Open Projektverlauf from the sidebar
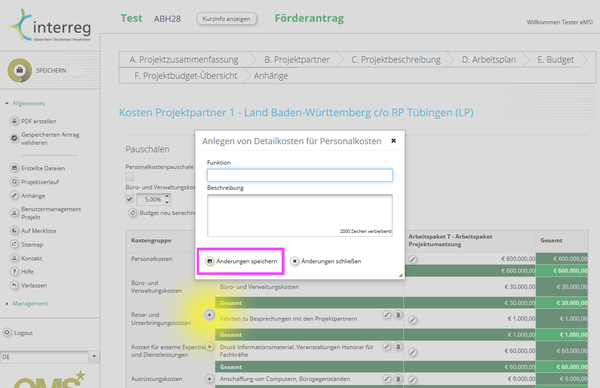600x388 pixels. [x=40, y=182]
